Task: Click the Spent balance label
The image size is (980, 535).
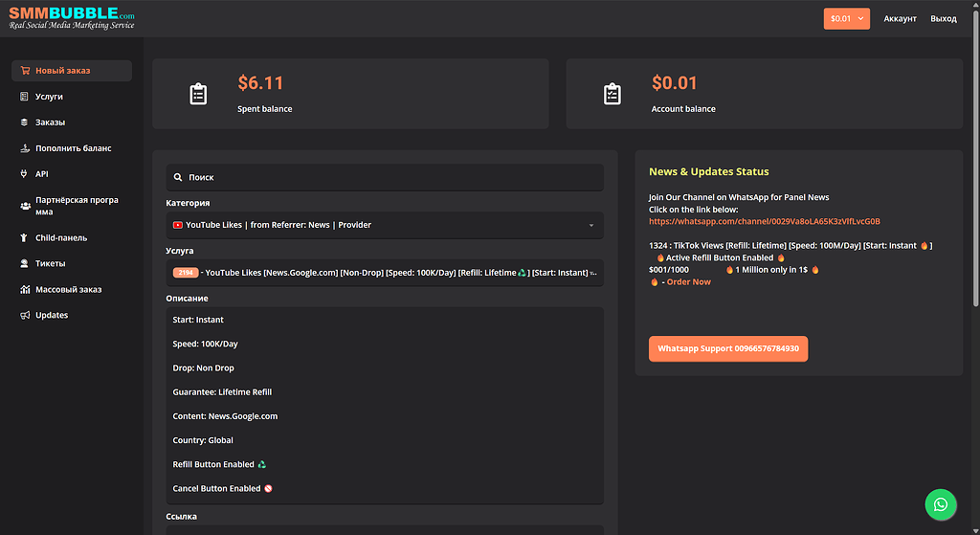Action: (264, 109)
